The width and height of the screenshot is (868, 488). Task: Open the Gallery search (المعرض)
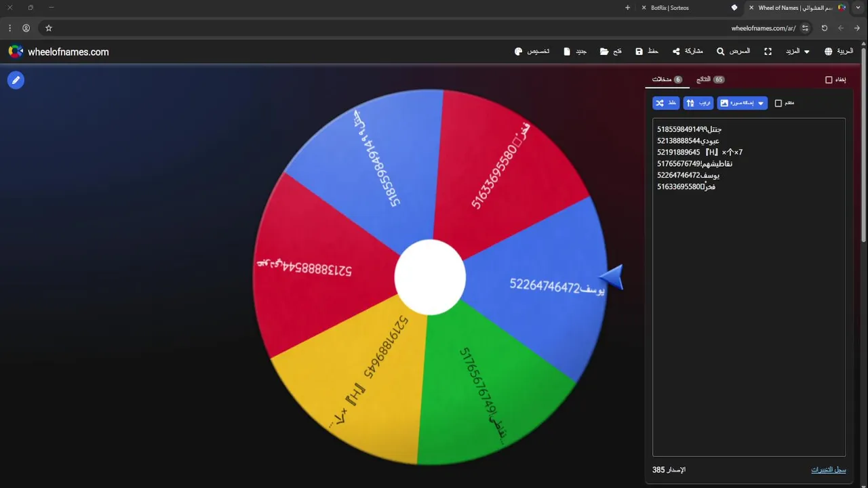click(734, 52)
